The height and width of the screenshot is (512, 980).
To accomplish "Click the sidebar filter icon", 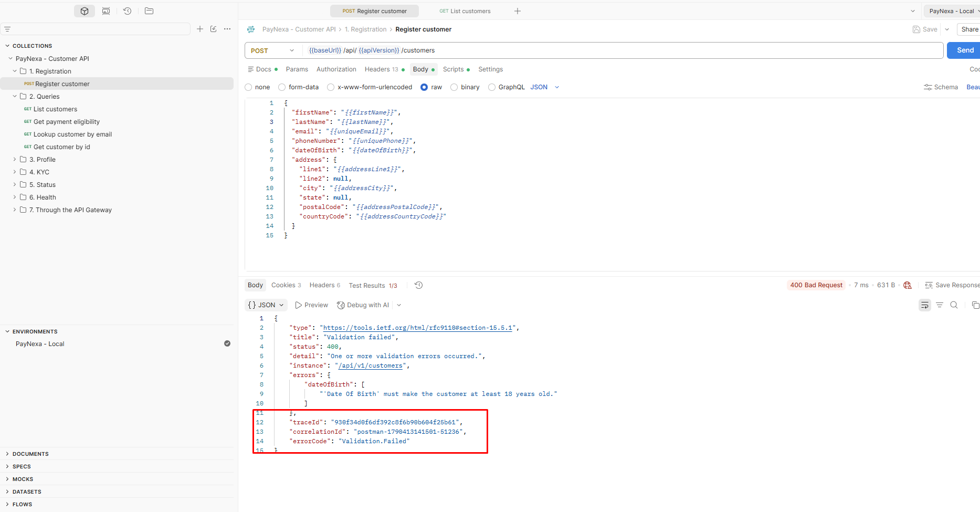I will (7, 29).
